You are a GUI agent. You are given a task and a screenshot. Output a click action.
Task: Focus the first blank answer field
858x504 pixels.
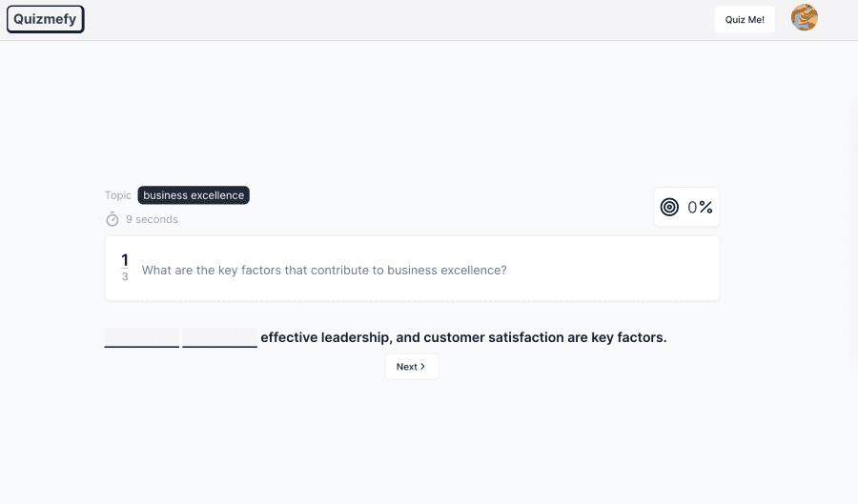tap(142, 337)
